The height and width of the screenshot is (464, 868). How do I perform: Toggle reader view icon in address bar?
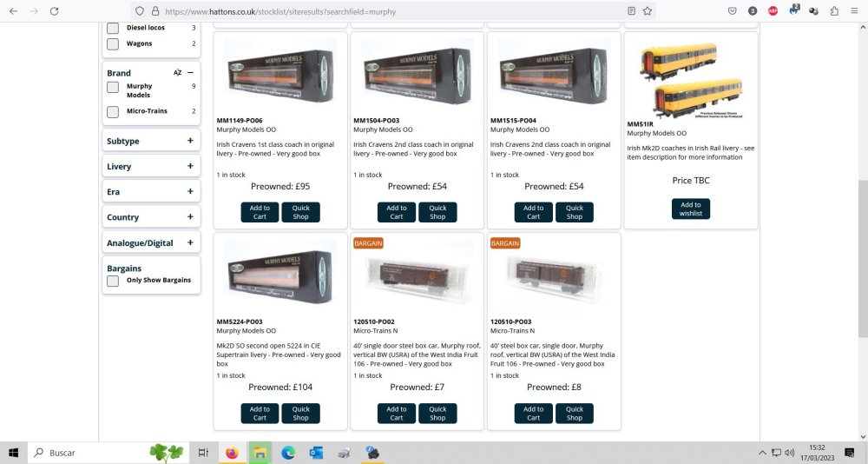click(632, 11)
